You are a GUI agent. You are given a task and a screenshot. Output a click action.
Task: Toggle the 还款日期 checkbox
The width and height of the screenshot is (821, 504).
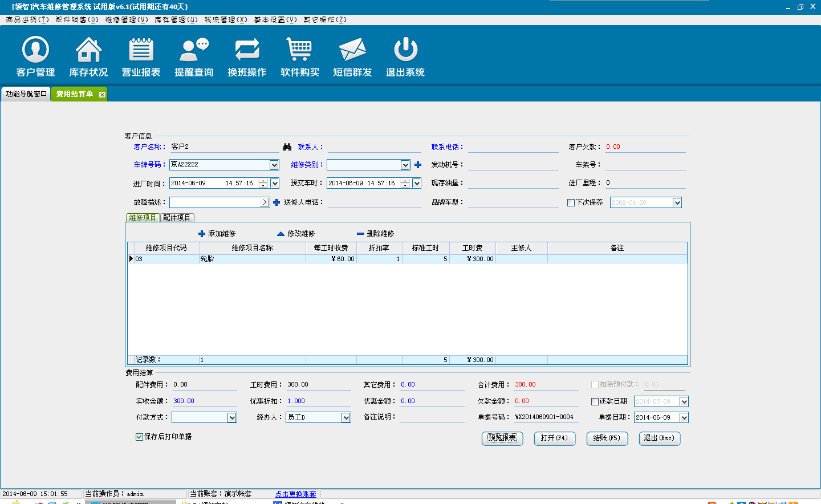tap(595, 401)
